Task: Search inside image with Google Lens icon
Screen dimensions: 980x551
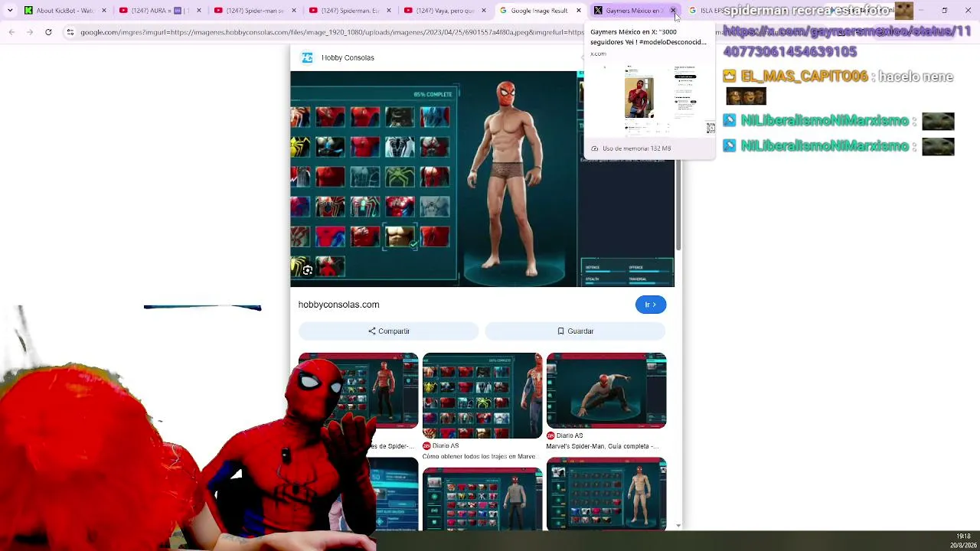Action: click(x=307, y=270)
